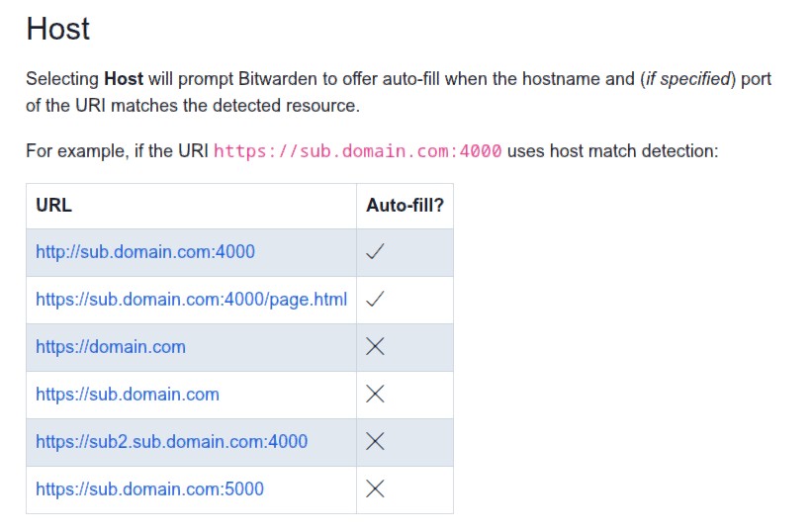Click the URL column header
This screenshot has width=812, height=532.
pos(53,206)
